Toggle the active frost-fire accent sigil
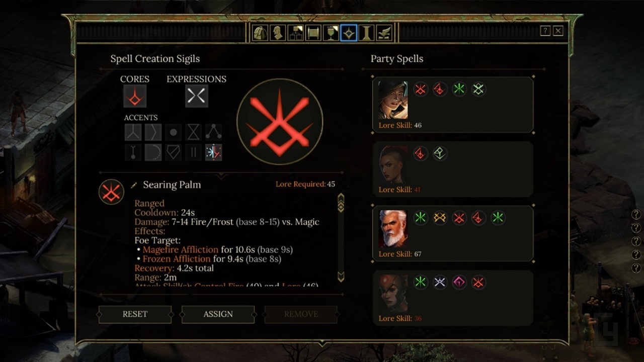 tap(213, 152)
